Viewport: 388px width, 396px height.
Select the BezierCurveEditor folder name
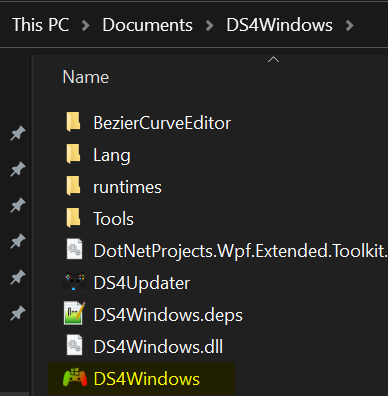(x=162, y=123)
